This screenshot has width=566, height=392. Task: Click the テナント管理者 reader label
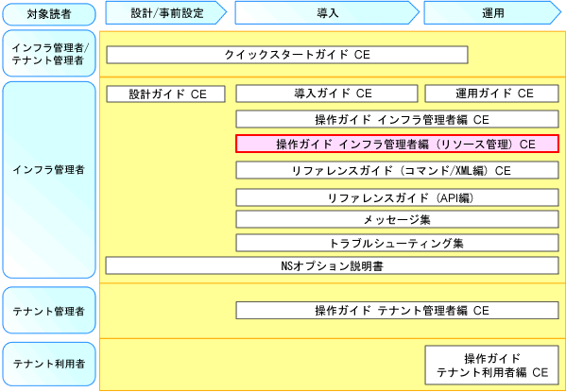click(x=49, y=311)
